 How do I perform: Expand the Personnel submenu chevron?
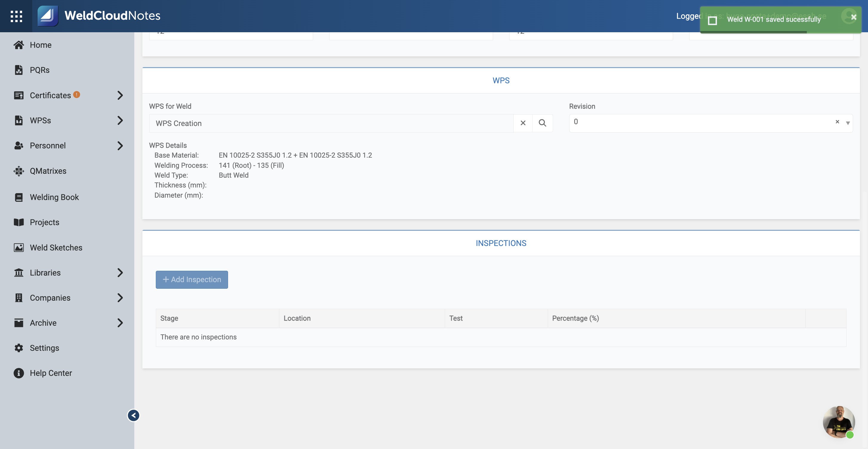tap(120, 146)
